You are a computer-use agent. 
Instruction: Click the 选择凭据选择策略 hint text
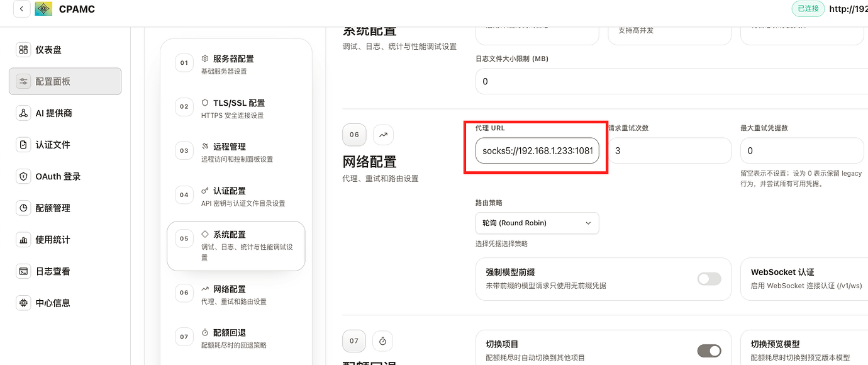click(x=501, y=244)
